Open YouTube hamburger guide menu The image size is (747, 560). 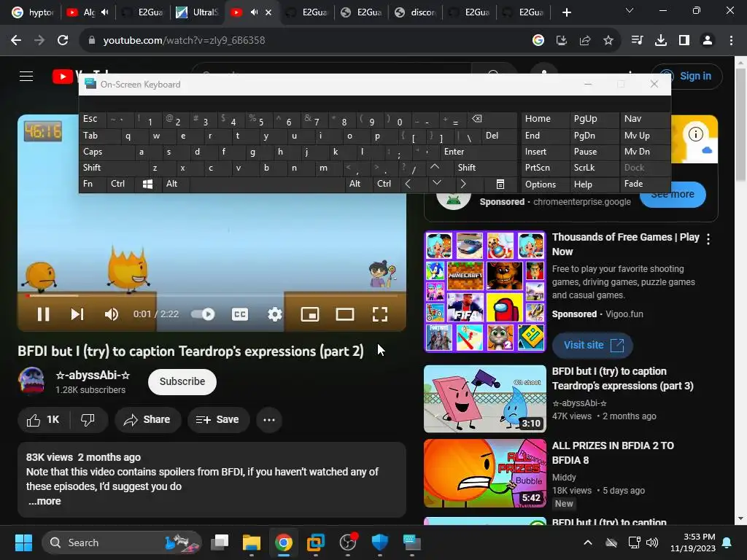[x=26, y=76]
